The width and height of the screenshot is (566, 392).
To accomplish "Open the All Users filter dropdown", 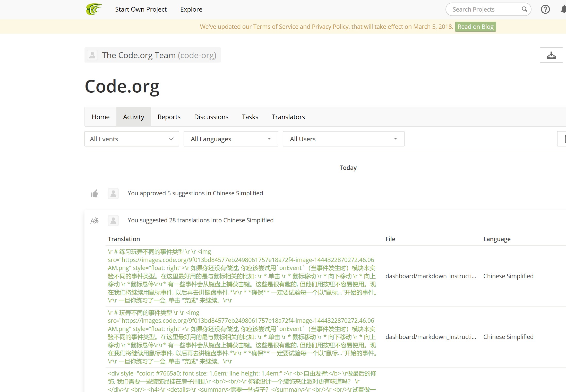I will point(343,139).
